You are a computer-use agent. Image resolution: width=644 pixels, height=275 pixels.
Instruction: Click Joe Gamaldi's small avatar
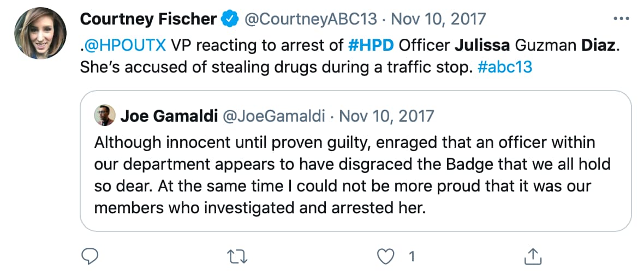coord(104,115)
